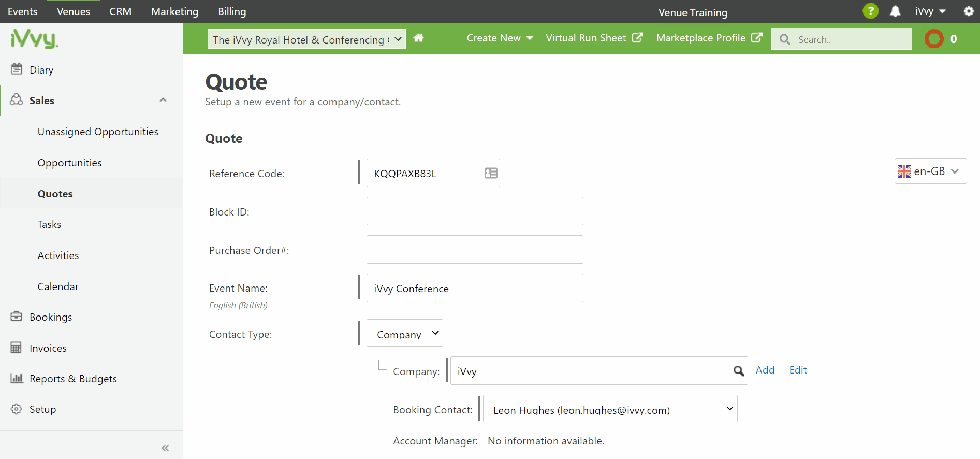Click the orange circle counter icon
980x459 pixels.
tap(934, 39)
